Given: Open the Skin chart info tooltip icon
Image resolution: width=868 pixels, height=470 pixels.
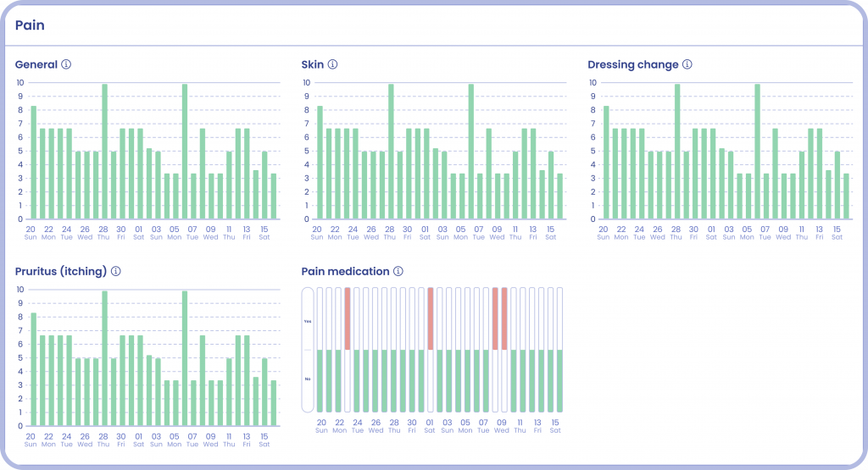Looking at the screenshot, I should (x=333, y=64).
